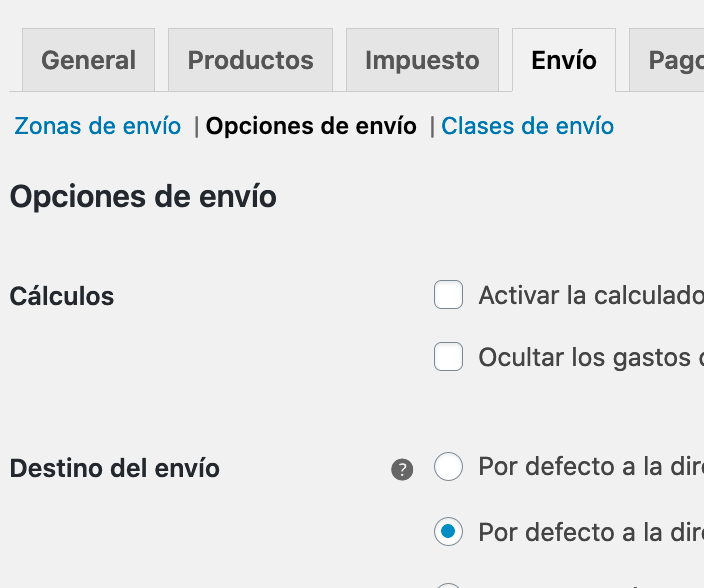Click the Opciones de envío page heading
This screenshot has height=588, width=704.
[x=143, y=197]
